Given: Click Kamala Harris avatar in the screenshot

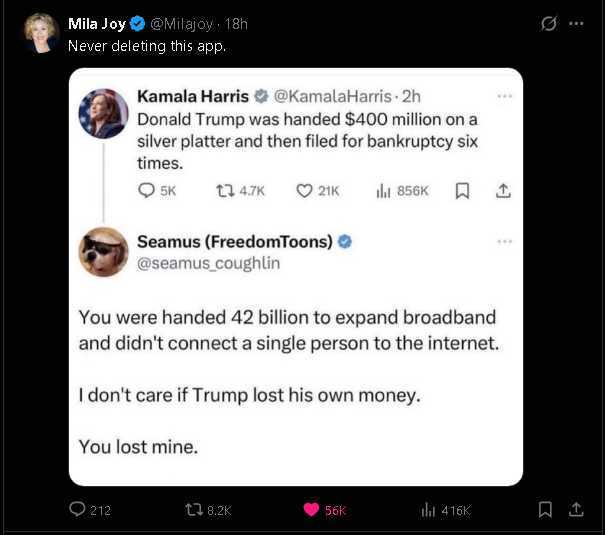Looking at the screenshot, I should point(104,113).
